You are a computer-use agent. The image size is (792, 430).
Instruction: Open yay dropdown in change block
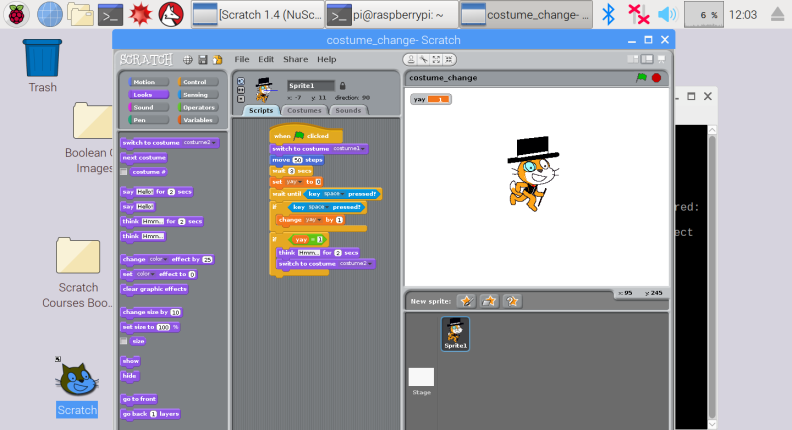pyautogui.click(x=313, y=220)
